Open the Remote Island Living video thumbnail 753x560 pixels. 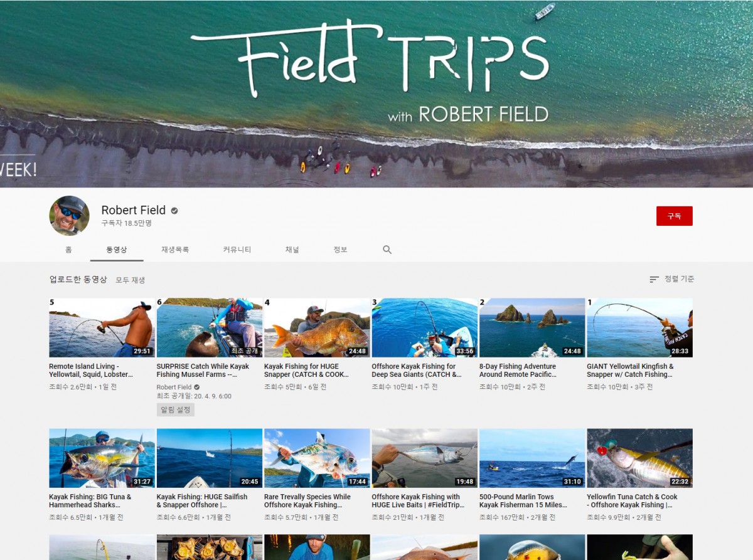pos(102,327)
